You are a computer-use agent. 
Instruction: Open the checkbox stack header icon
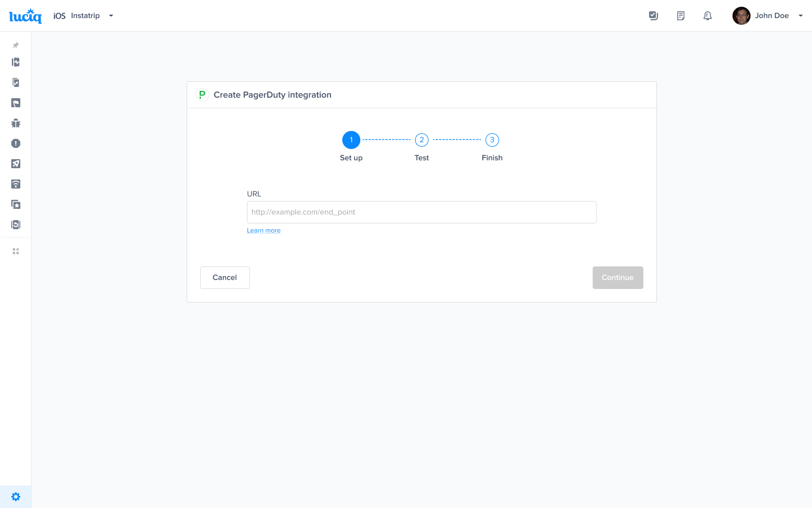pyautogui.click(x=654, y=16)
